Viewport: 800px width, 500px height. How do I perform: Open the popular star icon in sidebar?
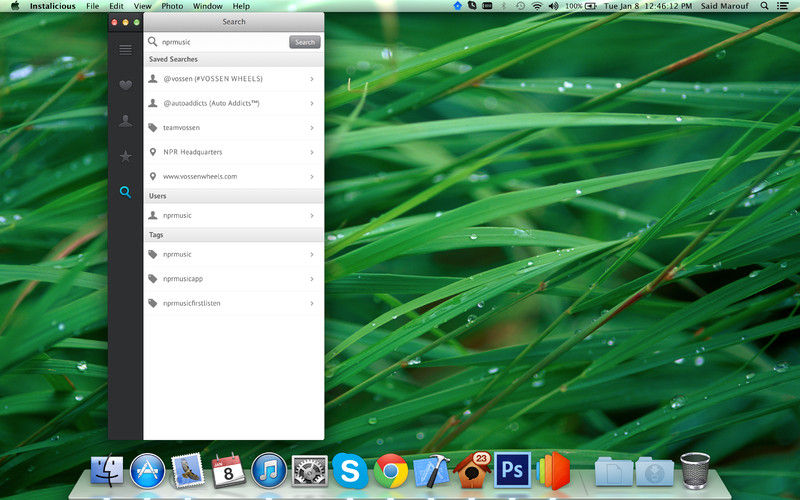[x=125, y=156]
